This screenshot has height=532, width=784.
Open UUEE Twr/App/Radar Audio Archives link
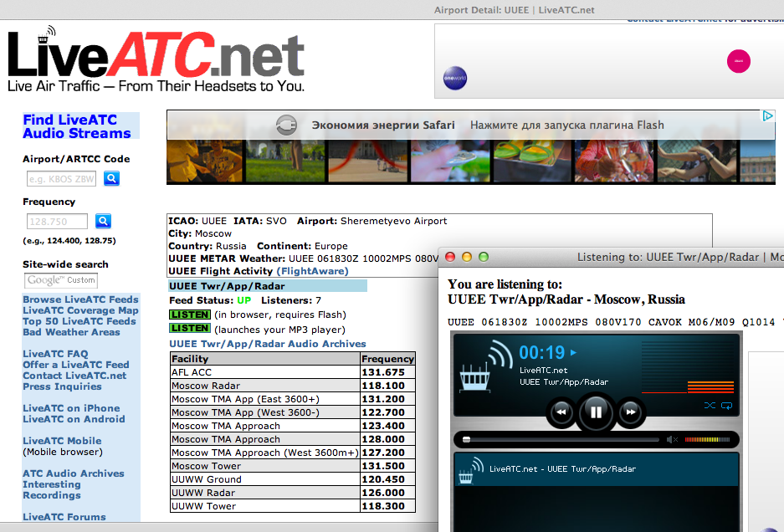pyautogui.click(x=268, y=344)
